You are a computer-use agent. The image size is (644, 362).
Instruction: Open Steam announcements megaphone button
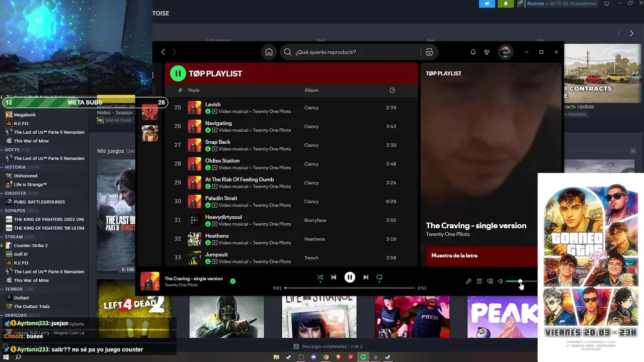tap(487, 4)
